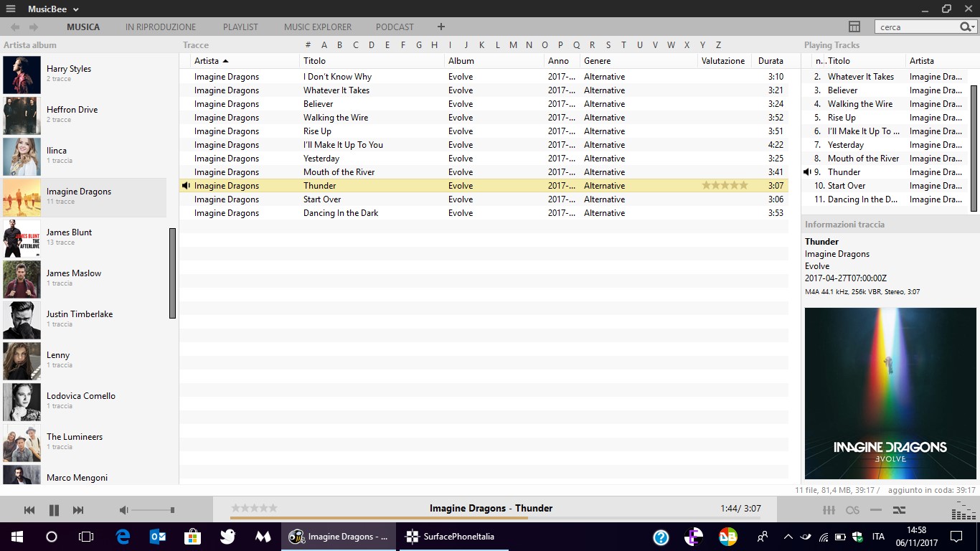Go back with navigation arrow
Image resolution: width=980 pixels, height=551 pixels.
15,27
